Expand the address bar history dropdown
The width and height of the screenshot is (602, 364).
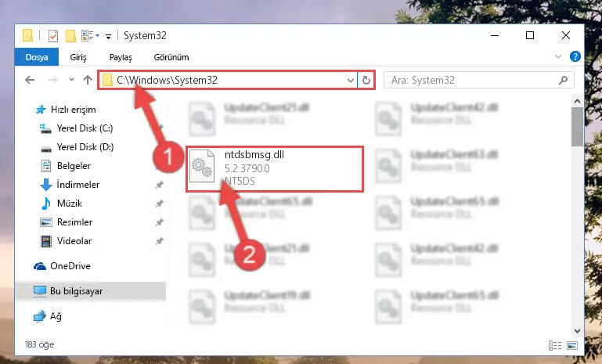[x=350, y=81]
